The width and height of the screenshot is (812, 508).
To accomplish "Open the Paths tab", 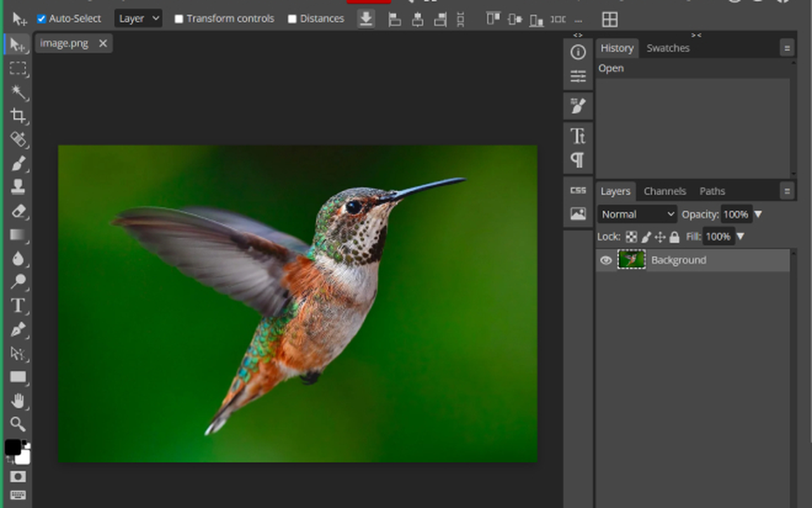I will pyautogui.click(x=712, y=191).
